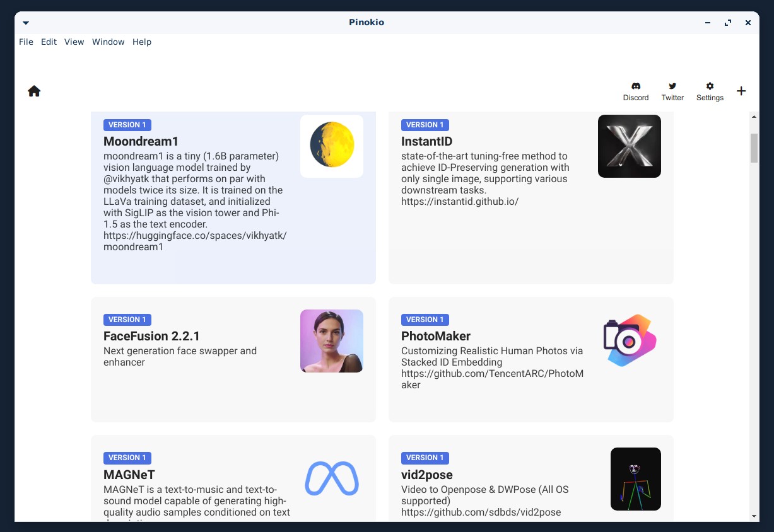Click 'Next generation face swapper and enhancer' text
The height and width of the screenshot is (532, 774).
(x=180, y=357)
